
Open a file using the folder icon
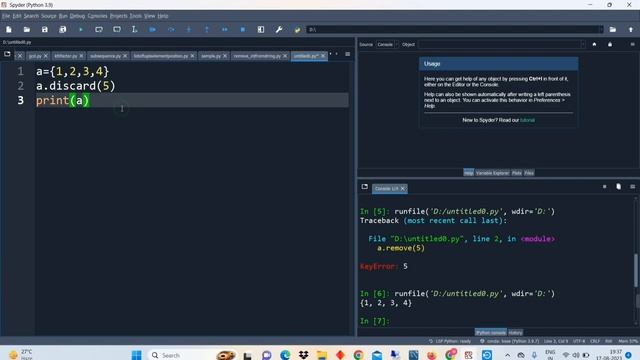(x=27, y=29)
